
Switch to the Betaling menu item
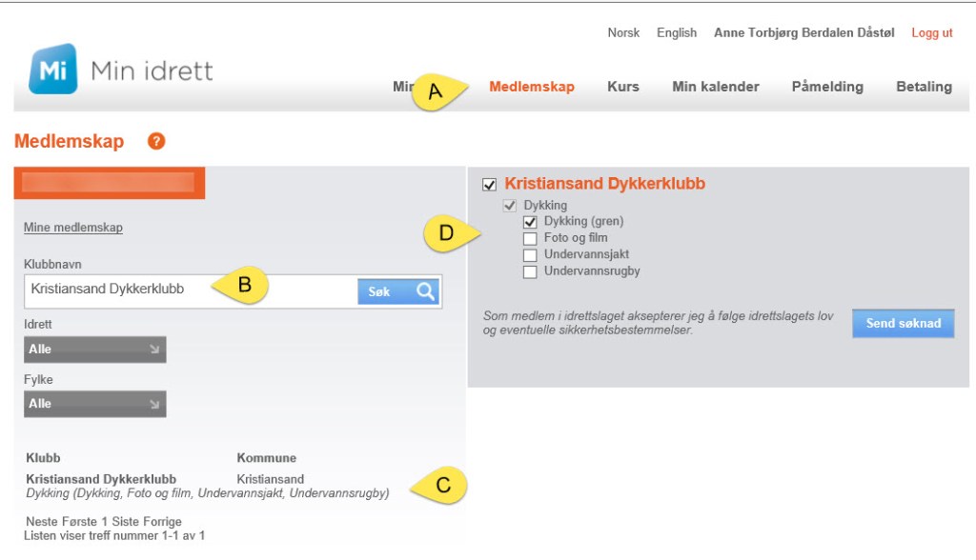[924, 87]
